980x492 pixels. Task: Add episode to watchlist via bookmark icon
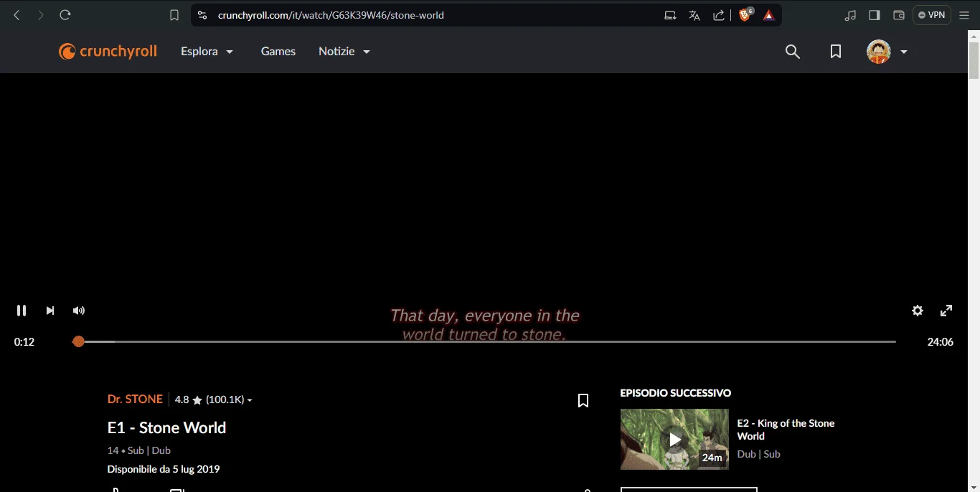pos(583,401)
